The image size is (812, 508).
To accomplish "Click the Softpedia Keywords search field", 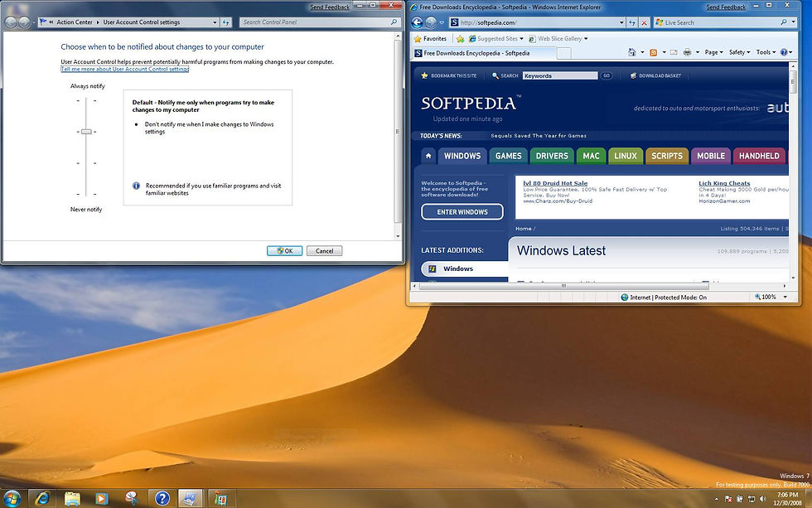I will click(x=560, y=75).
